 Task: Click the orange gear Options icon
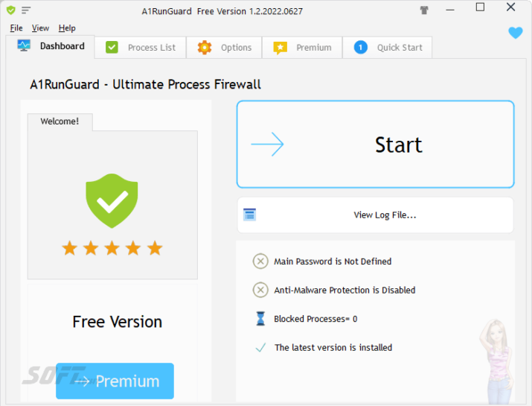(205, 47)
